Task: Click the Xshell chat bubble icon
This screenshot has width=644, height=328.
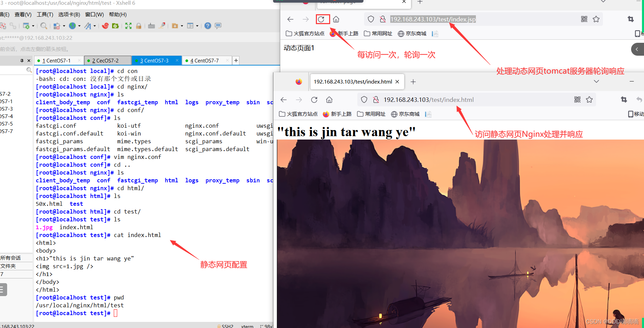Action: [x=218, y=26]
